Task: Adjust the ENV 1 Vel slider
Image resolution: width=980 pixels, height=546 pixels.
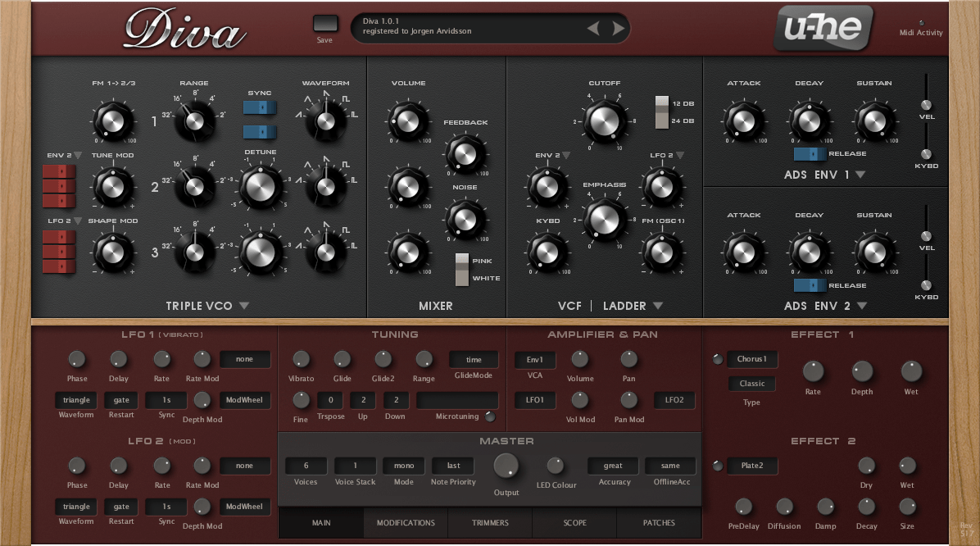Action: click(x=926, y=104)
